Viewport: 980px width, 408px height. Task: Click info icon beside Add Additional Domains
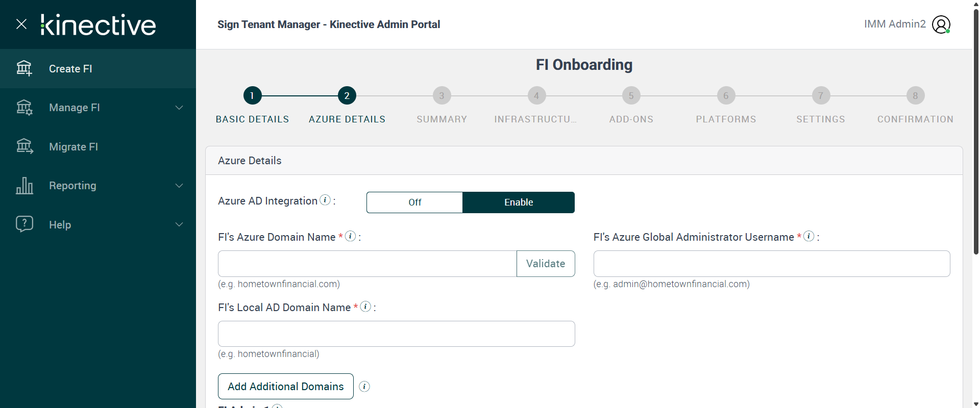(364, 387)
